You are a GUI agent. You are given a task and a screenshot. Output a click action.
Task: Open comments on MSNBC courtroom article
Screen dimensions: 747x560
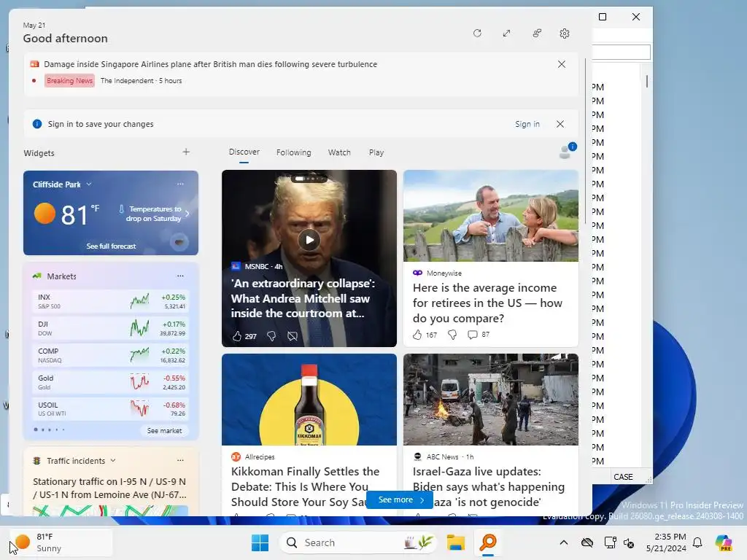293,336
